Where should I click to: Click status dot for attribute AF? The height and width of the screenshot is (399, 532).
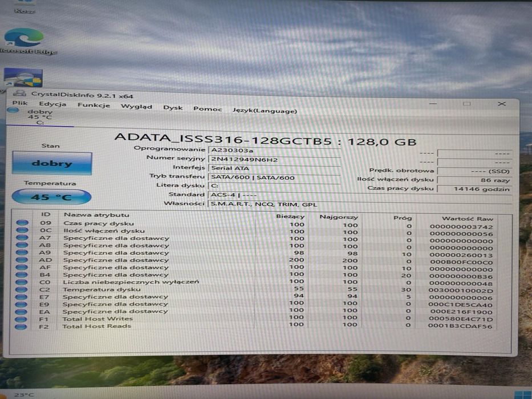(22, 267)
